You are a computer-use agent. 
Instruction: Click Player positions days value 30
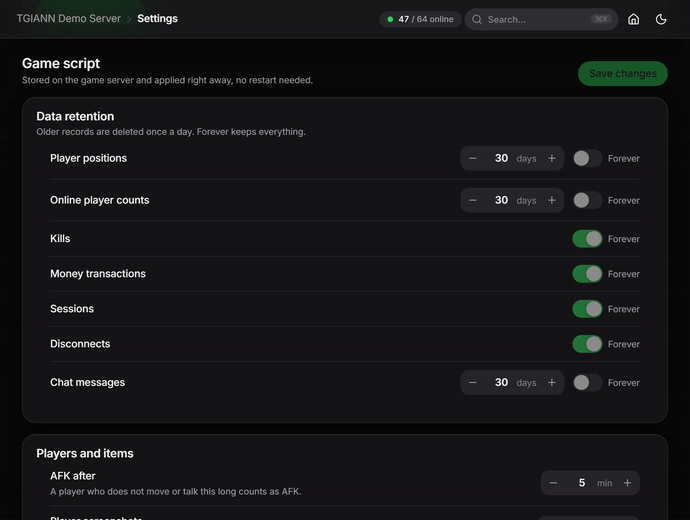pyautogui.click(x=501, y=158)
